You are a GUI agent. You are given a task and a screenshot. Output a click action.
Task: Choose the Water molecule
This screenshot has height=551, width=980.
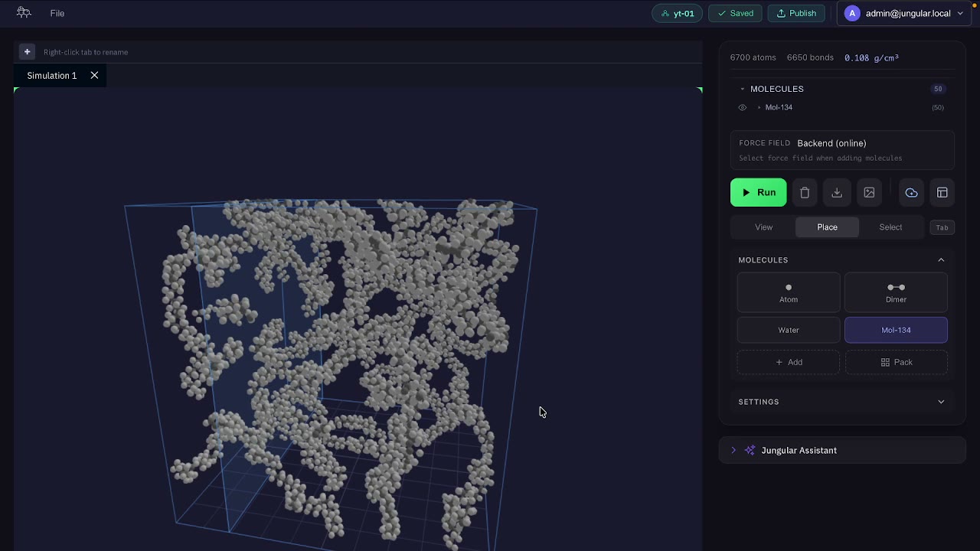coord(789,330)
